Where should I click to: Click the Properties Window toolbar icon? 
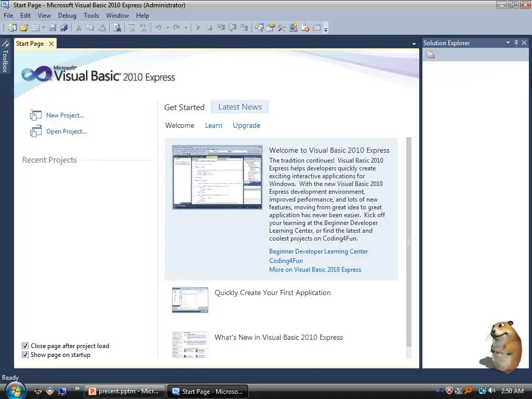click(271, 28)
